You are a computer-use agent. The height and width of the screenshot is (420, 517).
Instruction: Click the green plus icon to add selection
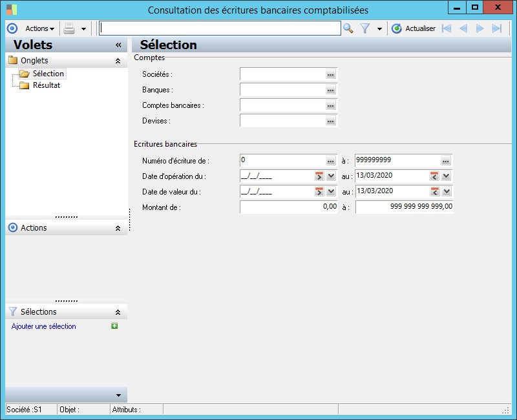tap(114, 326)
